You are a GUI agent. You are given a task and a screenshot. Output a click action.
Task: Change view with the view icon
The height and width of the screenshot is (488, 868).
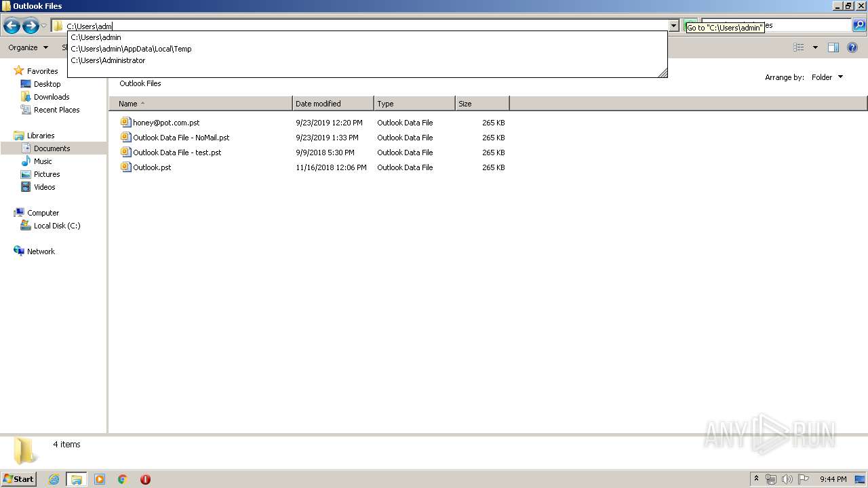799,47
